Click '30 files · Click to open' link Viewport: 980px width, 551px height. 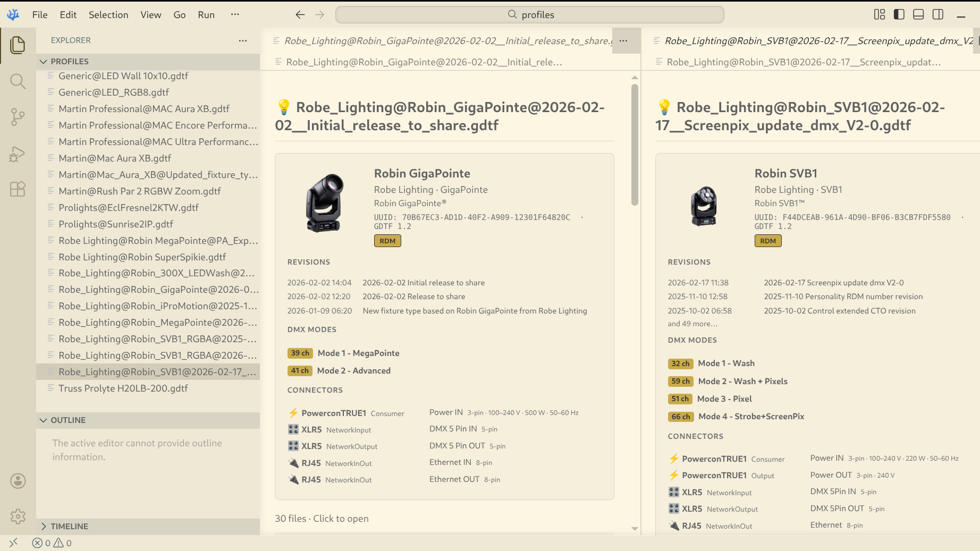tap(322, 519)
